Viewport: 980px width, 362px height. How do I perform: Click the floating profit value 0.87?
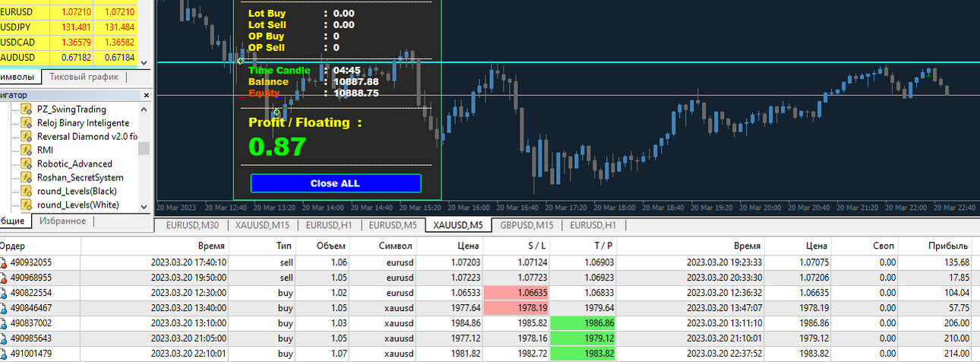(277, 147)
